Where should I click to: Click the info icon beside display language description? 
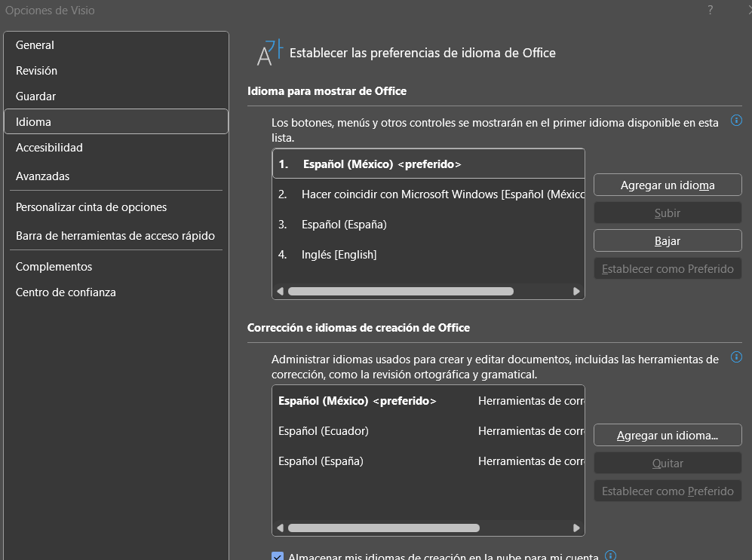[x=736, y=121]
